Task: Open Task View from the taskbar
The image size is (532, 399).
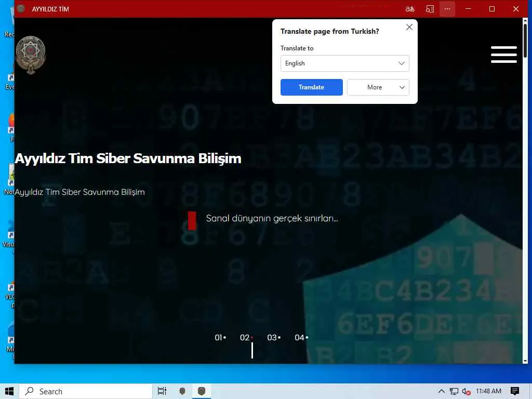Action: point(162,391)
